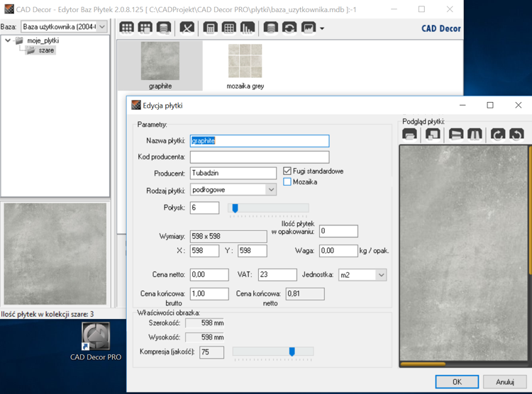Collapse the moje_płytki tree node
Image resolution: width=532 pixels, height=394 pixels.
(x=8, y=40)
